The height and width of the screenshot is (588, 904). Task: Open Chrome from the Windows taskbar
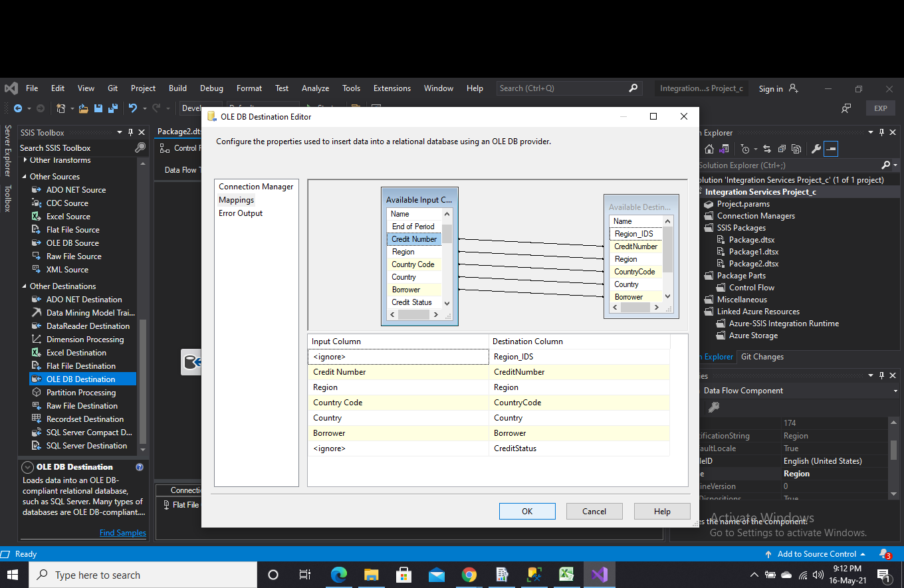click(x=469, y=575)
